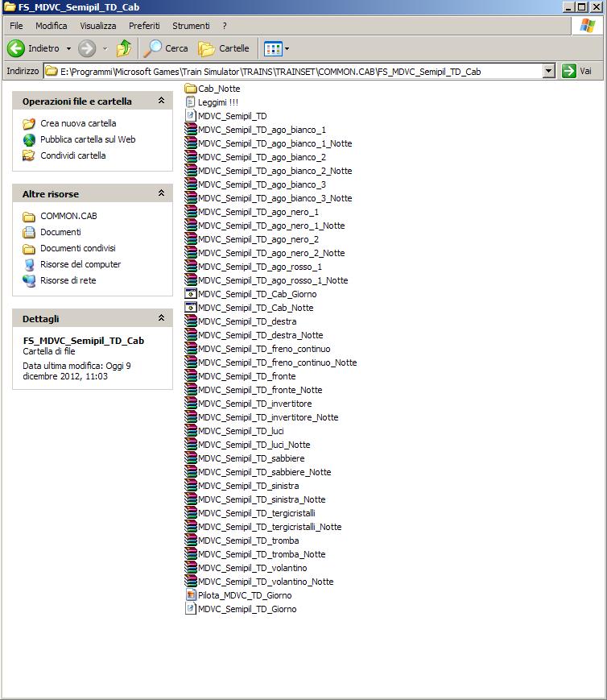Image resolution: width=607 pixels, height=700 pixels.
Task: Open the Visualizza menu
Action: [x=98, y=26]
